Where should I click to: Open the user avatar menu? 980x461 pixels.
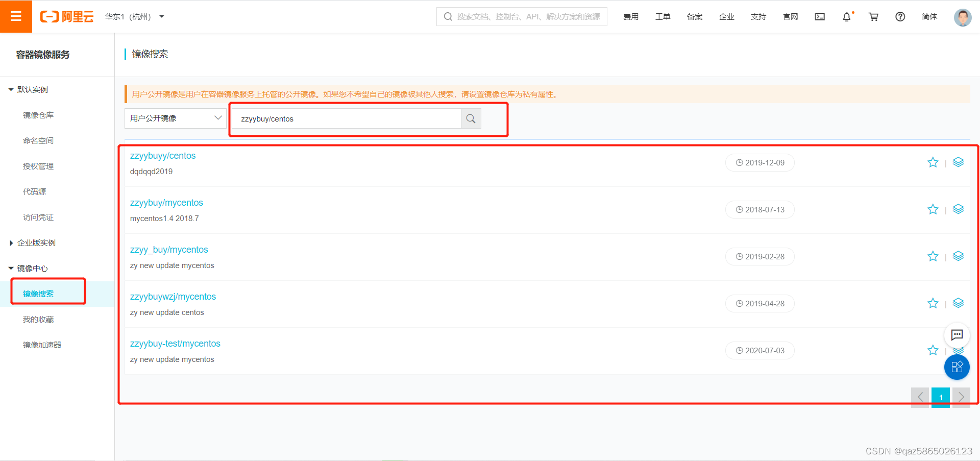click(x=963, y=17)
